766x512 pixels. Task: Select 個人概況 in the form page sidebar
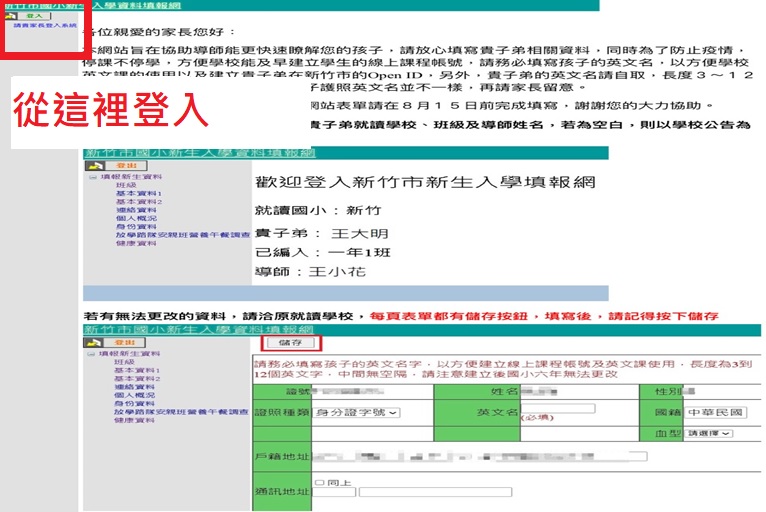click(134, 395)
